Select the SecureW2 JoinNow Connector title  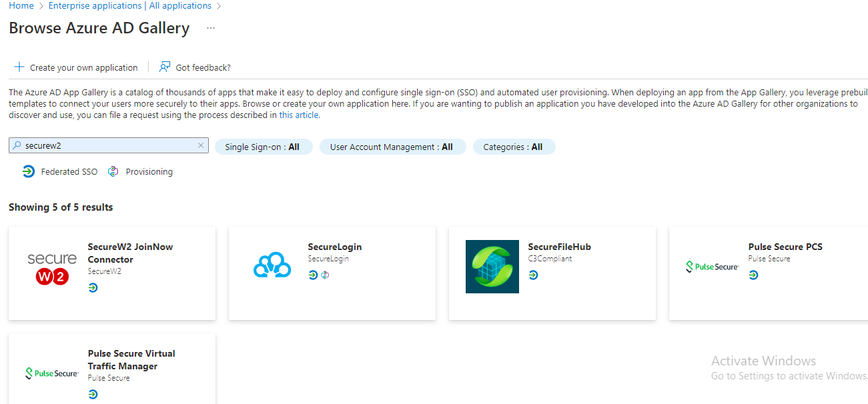click(130, 253)
